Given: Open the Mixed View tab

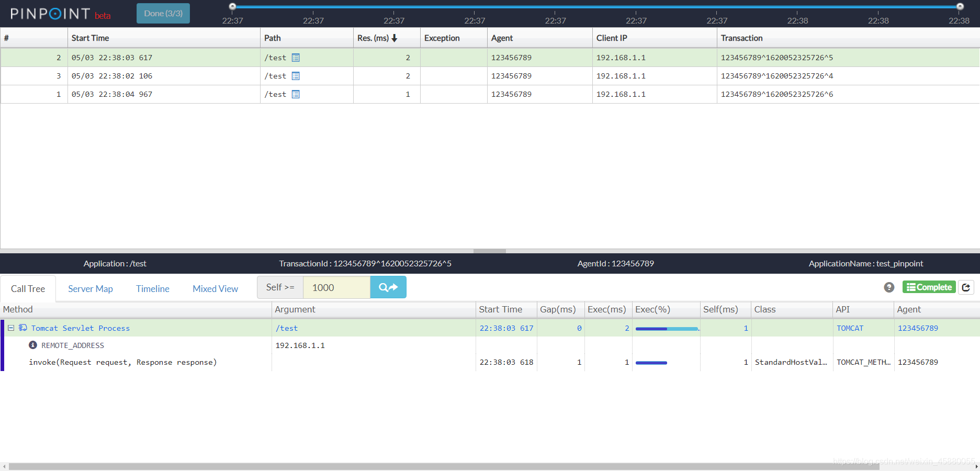Looking at the screenshot, I should point(215,289).
